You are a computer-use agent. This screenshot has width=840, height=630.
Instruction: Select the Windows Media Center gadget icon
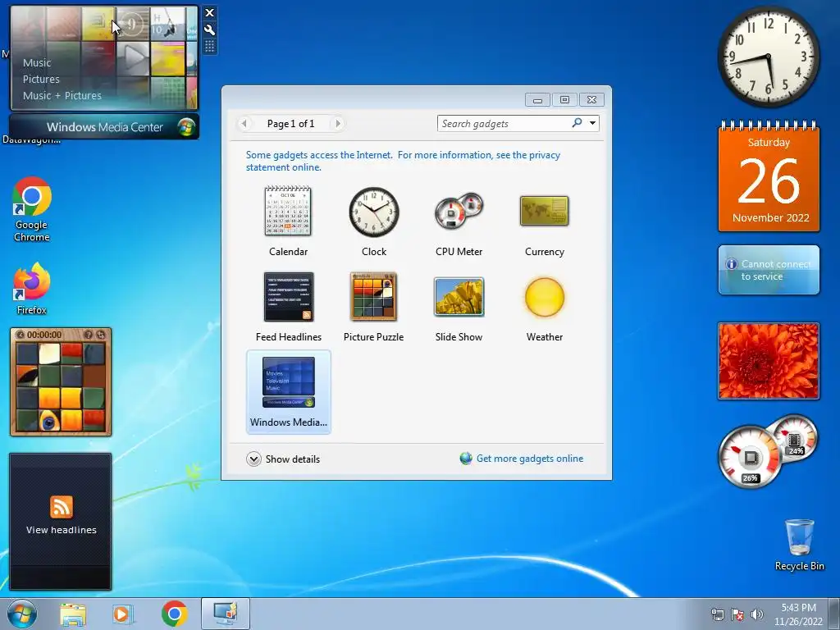pos(288,382)
